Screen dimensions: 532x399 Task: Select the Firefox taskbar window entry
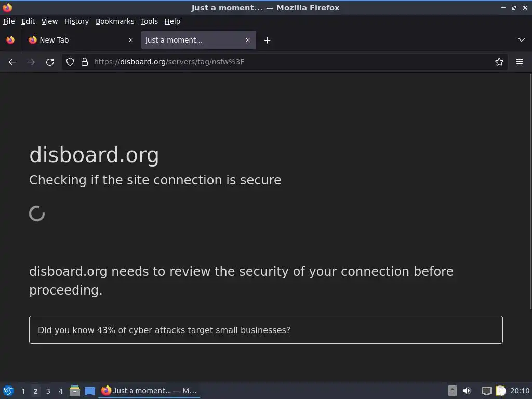tap(149, 391)
